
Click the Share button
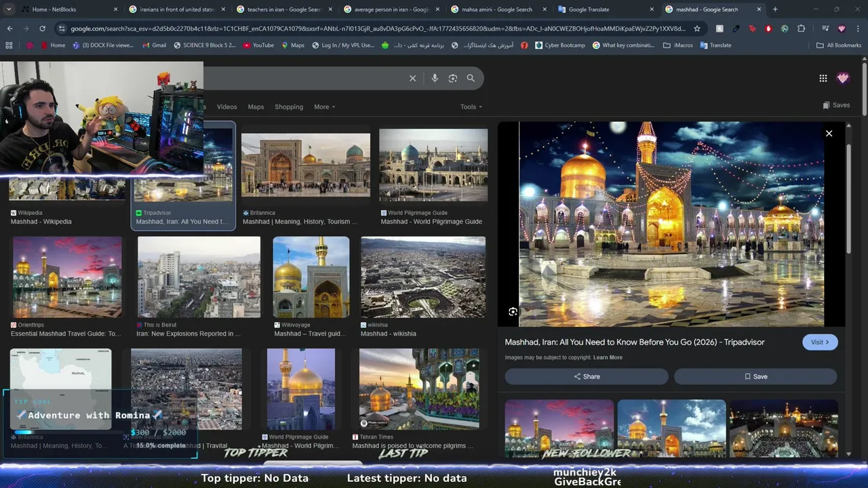587,376
